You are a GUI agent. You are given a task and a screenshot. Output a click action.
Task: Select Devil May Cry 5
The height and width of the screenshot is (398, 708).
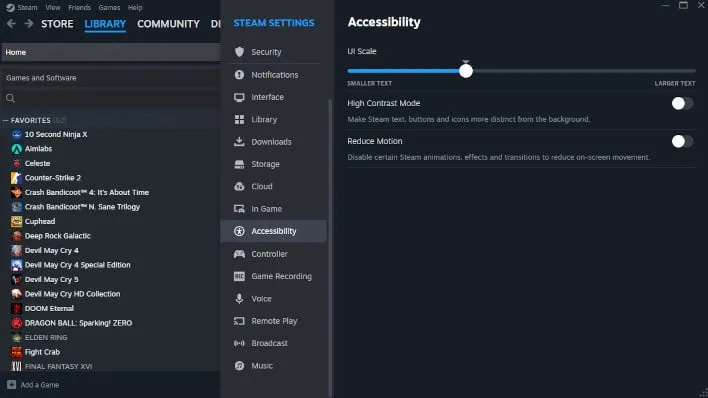(x=51, y=280)
